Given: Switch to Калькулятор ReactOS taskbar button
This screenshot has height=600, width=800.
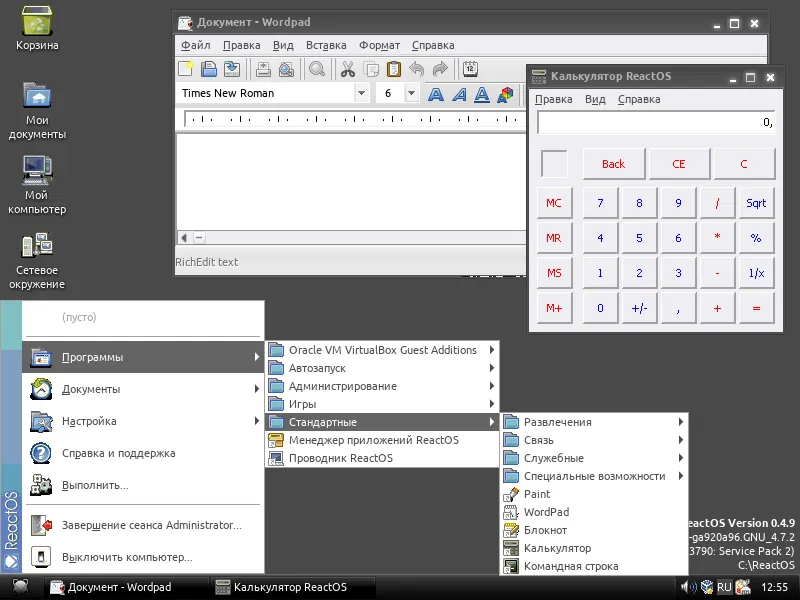Looking at the screenshot, I should click(293, 587).
